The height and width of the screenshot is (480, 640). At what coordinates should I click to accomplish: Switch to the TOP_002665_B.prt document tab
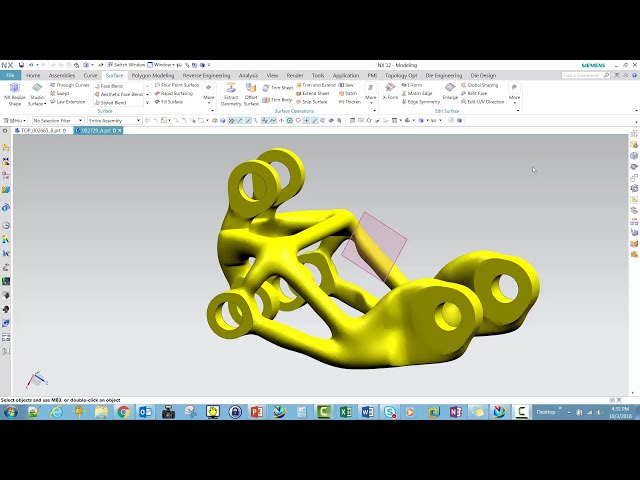point(40,131)
